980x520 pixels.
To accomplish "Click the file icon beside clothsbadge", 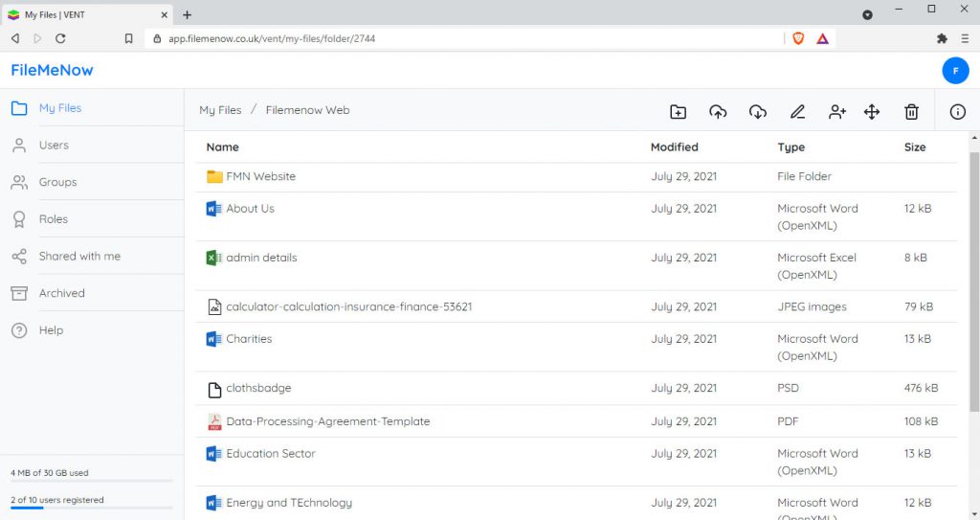I will point(214,390).
